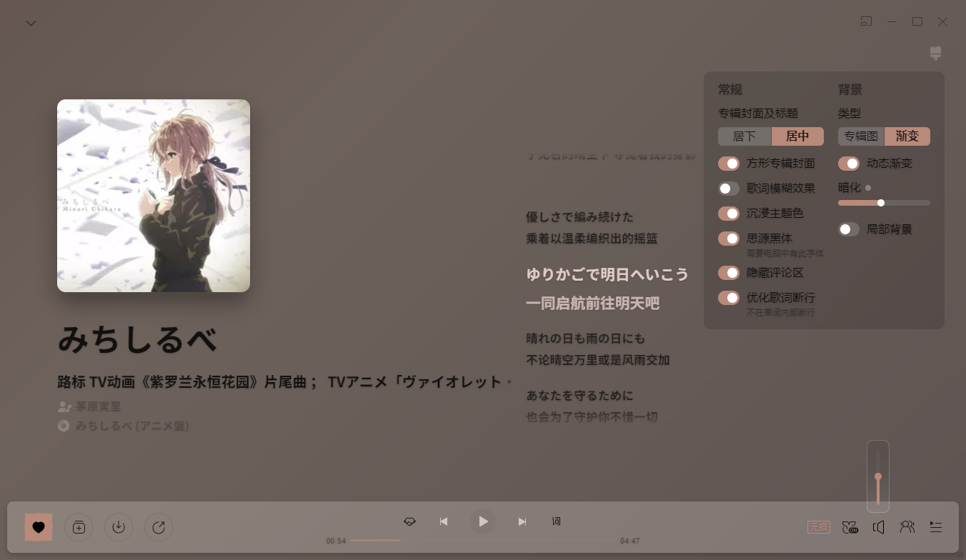Collapse the player with the top-left chevron

point(31,22)
